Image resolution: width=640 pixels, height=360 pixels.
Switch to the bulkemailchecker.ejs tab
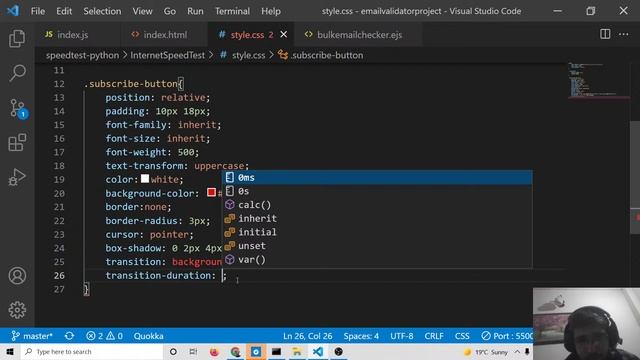[x=359, y=35]
